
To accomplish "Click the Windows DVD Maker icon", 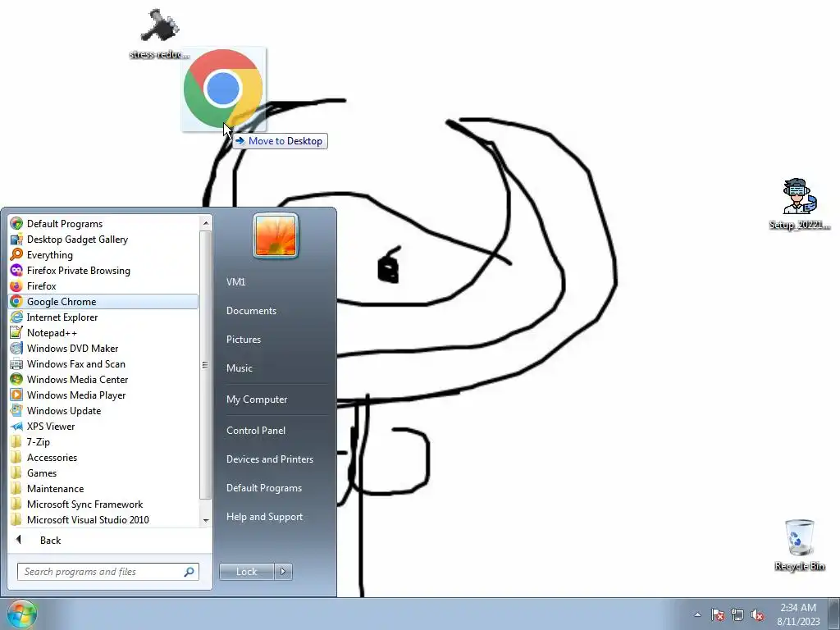I will 16,348.
